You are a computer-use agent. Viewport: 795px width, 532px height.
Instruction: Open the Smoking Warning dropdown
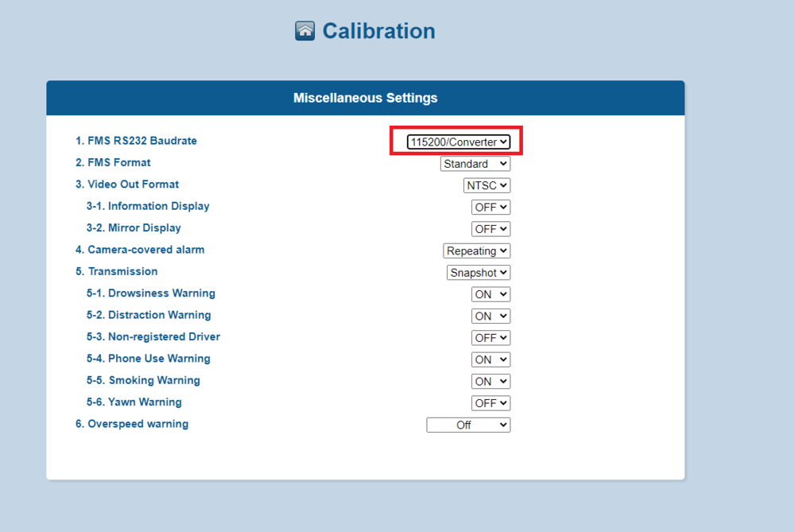click(x=491, y=381)
